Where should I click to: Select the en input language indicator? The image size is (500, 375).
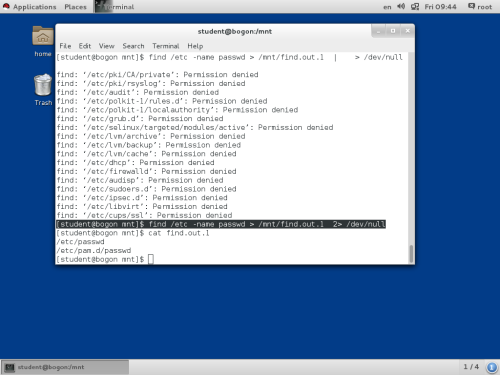tap(387, 7)
